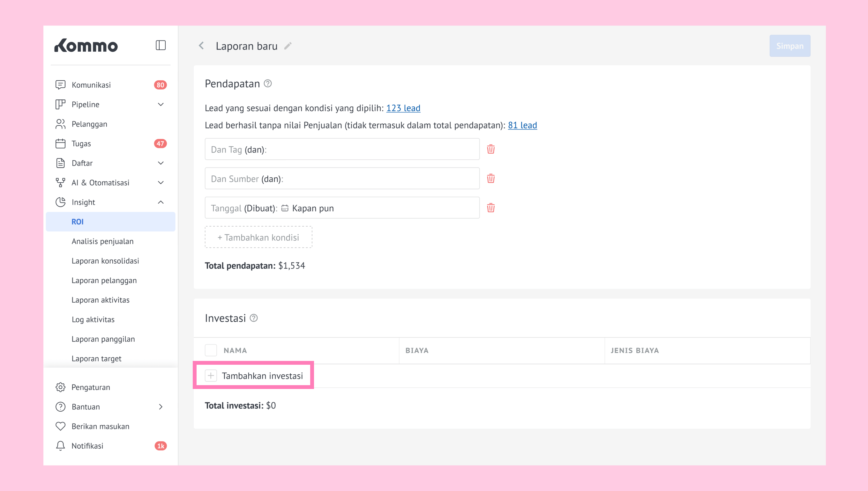868x491 pixels.
Task: Open Analisis penjualan report
Action: click(102, 241)
